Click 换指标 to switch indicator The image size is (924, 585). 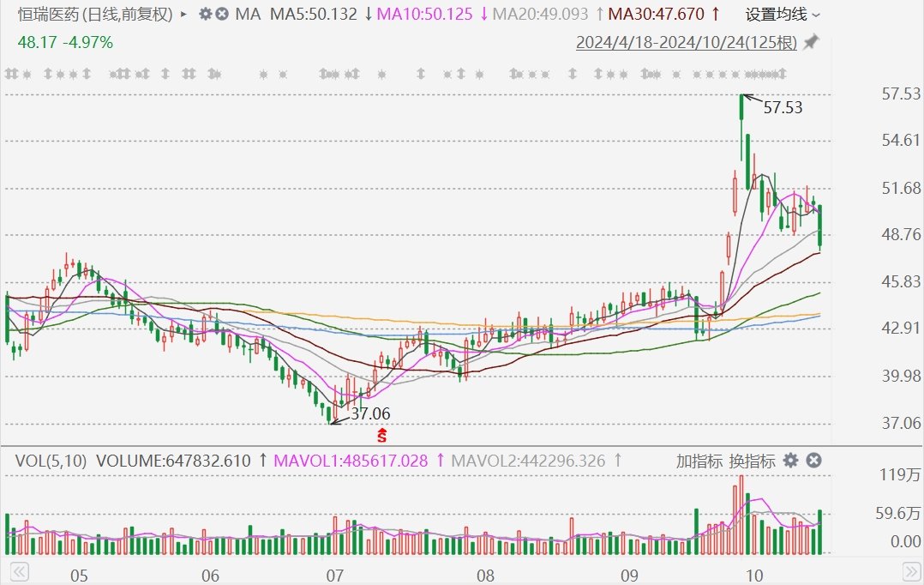752,461
